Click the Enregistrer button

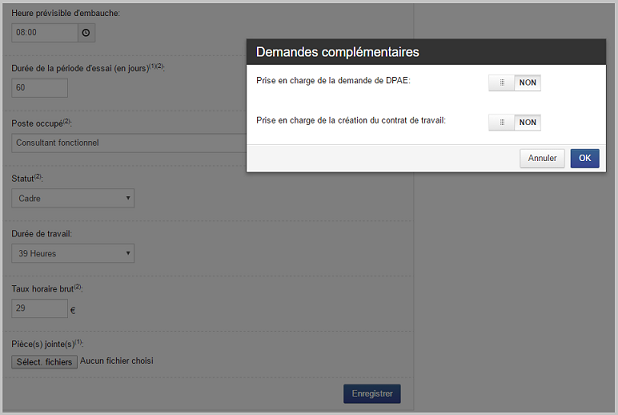372,394
